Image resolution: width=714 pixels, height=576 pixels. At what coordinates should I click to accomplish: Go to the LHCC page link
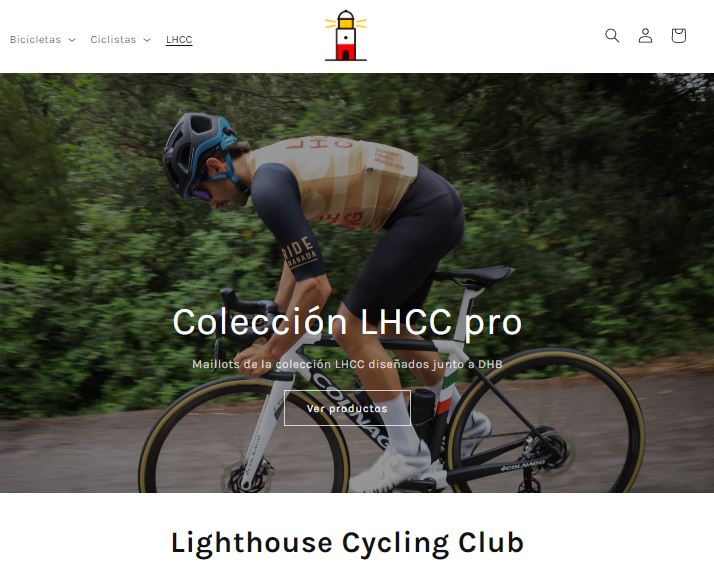[179, 40]
